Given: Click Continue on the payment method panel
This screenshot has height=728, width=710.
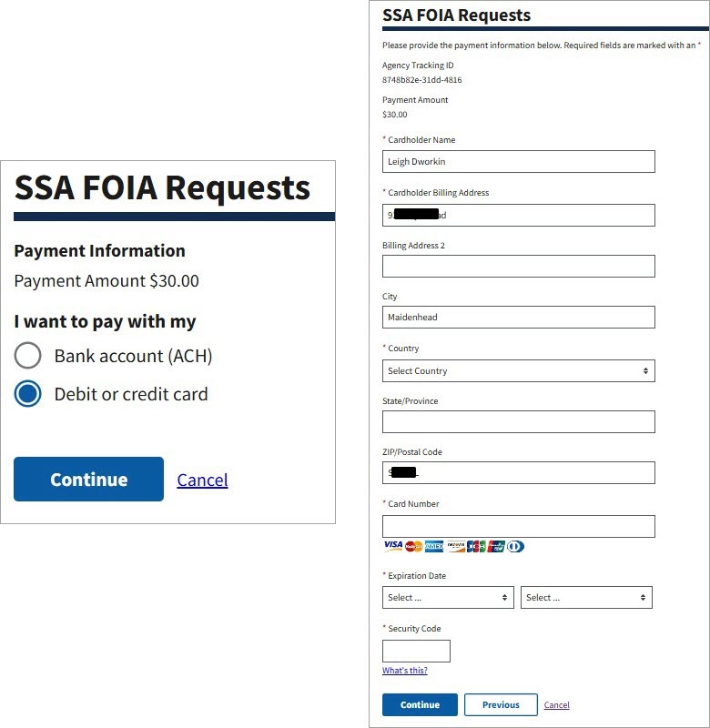Looking at the screenshot, I should [88, 480].
